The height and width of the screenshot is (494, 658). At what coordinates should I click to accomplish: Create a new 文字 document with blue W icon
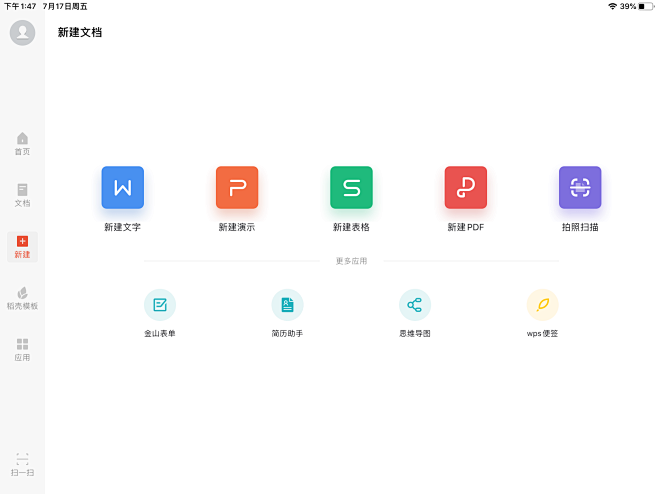[122, 188]
